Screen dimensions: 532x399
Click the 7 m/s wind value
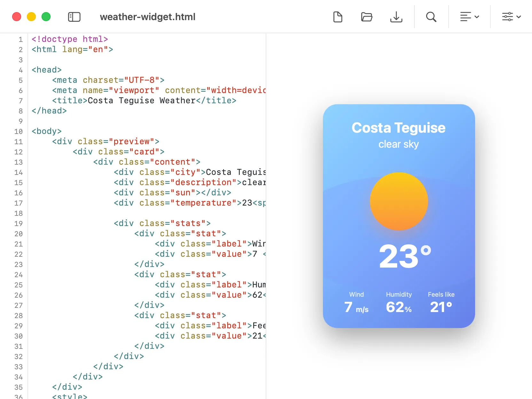[356, 307]
